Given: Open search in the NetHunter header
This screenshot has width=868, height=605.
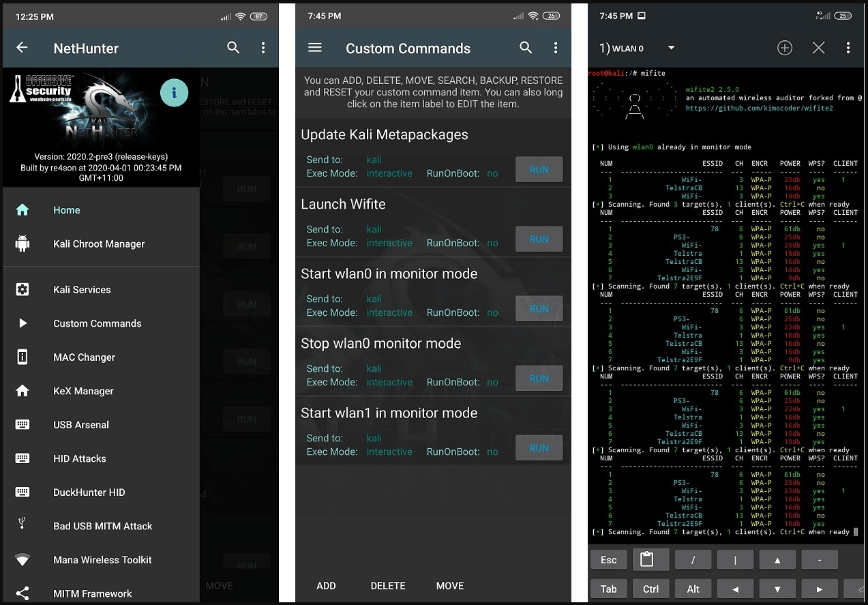Looking at the screenshot, I should pyautogui.click(x=233, y=48).
